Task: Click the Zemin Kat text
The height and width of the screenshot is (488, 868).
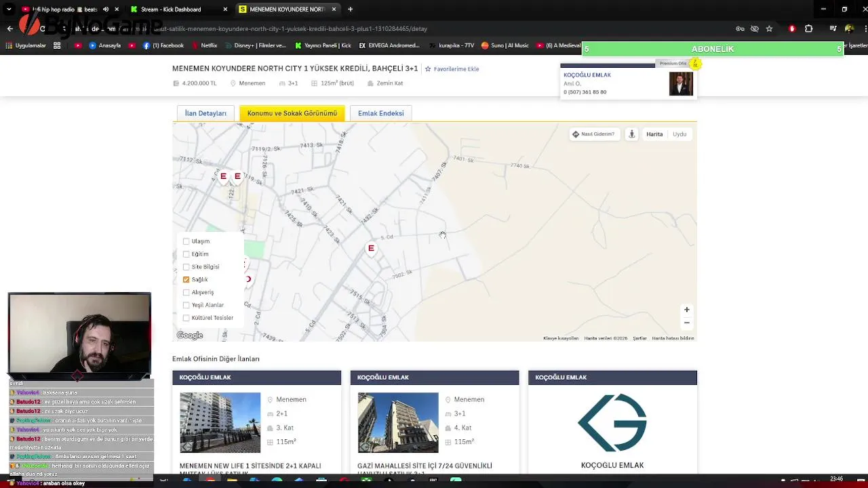Action: pos(390,83)
